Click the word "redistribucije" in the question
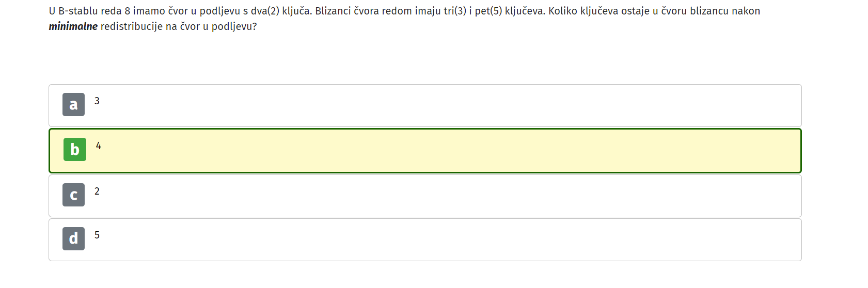The width and height of the screenshot is (868, 288). coord(132,26)
